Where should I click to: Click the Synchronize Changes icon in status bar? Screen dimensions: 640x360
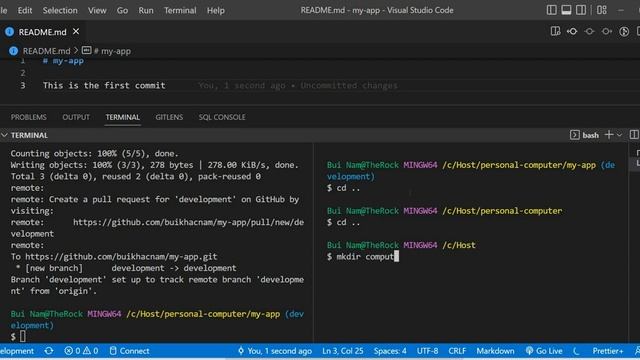click(x=49, y=351)
